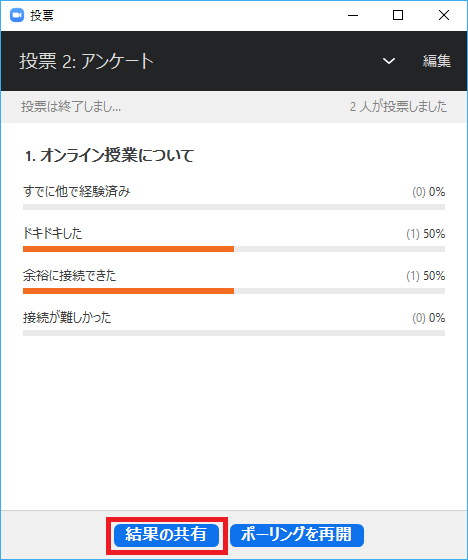Click the 投票 2: アンケート poll title
468x560 pixels.
[x=86, y=61]
